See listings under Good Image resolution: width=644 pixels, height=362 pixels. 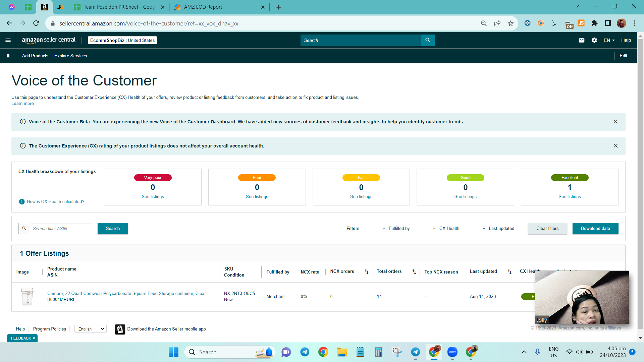pyautogui.click(x=465, y=197)
